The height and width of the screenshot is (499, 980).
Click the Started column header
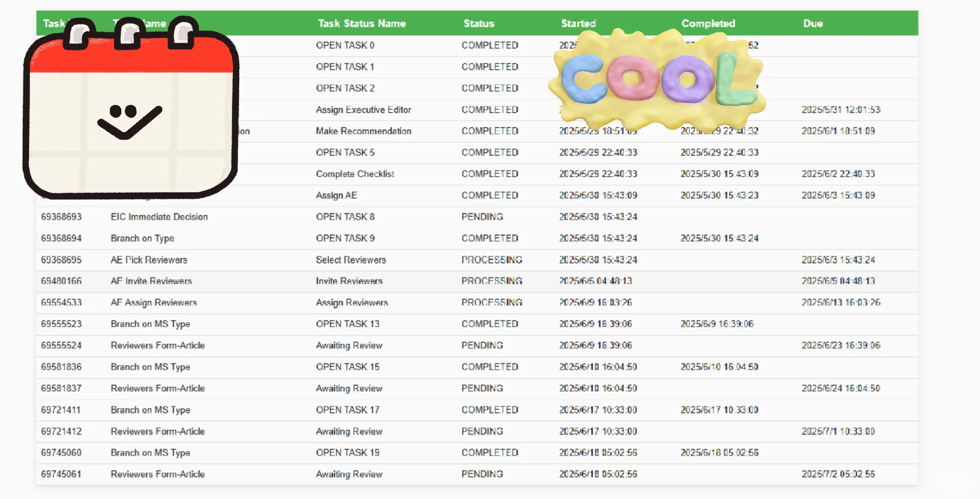(x=578, y=24)
